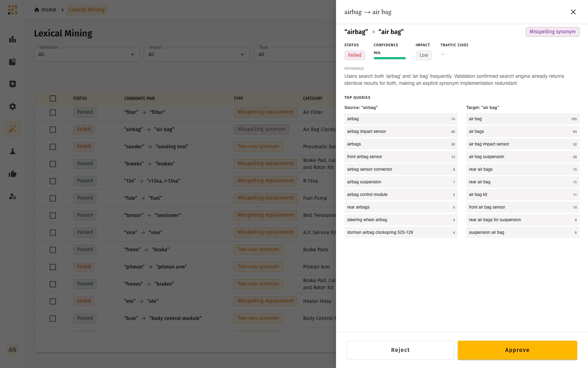The image size is (588, 368).
Task: Sort by the TYPE column header
Action: pyautogui.click(x=238, y=98)
